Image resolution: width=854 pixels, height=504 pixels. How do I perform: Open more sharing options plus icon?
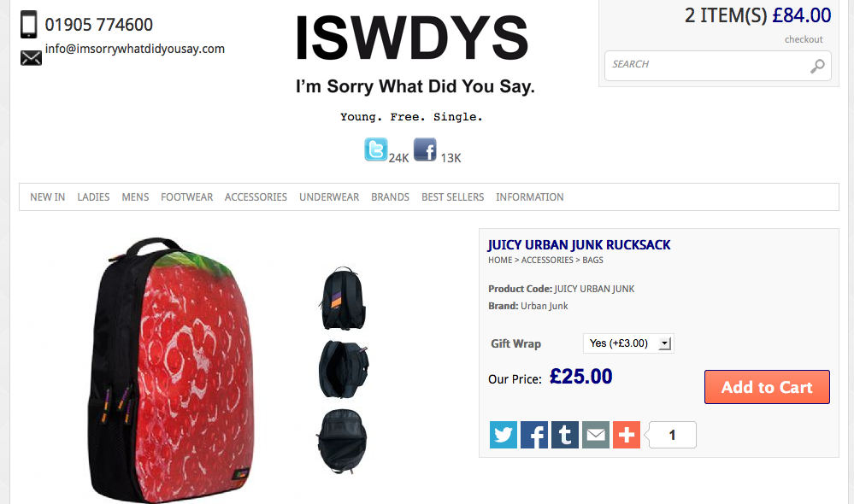(627, 435)
